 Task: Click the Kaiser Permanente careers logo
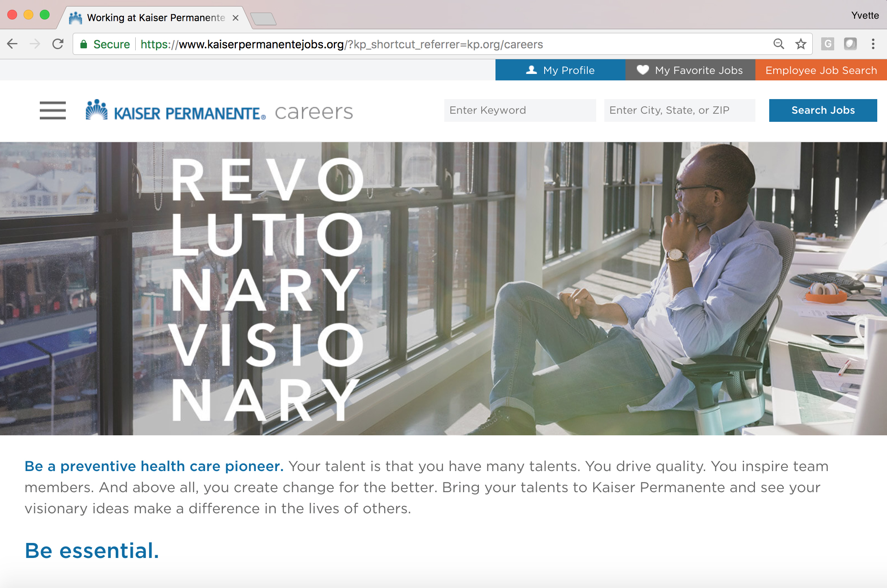click(x=219, y=110)
